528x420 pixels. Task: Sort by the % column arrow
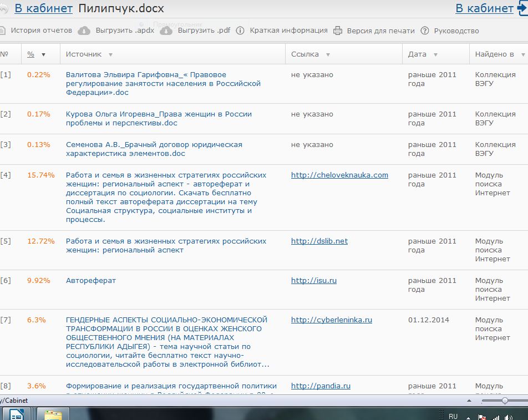pyautogui.click(x=44, y=54)
